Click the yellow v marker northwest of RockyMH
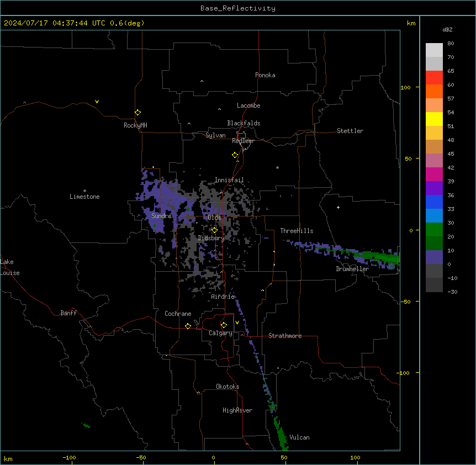This screenshot has height=465, width=476. [97, 102]
